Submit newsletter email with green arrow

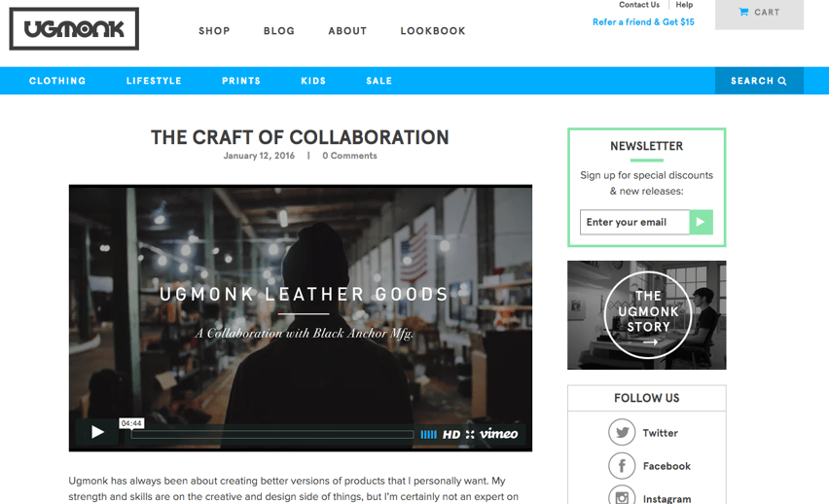coord(702,222)
